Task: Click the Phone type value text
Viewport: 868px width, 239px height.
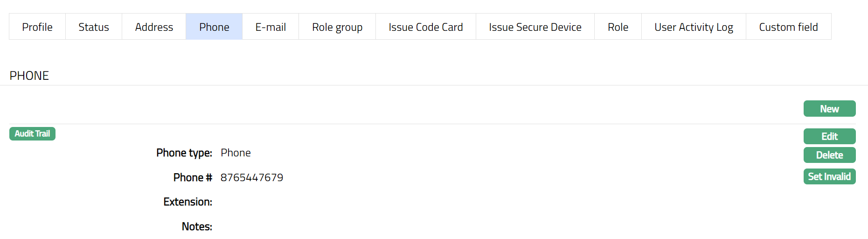Action: (236, 153)
